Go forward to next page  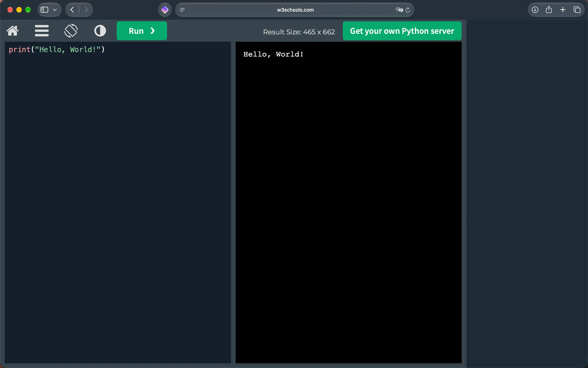[x=86, y=10]
